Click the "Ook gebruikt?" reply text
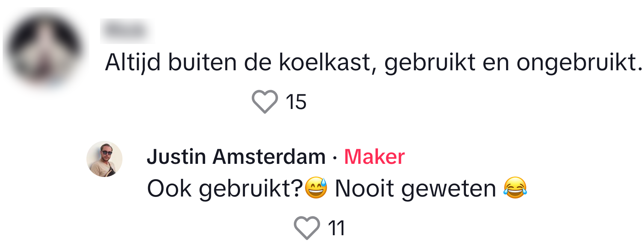Screen dimensions: 644x248 [225, 188]
